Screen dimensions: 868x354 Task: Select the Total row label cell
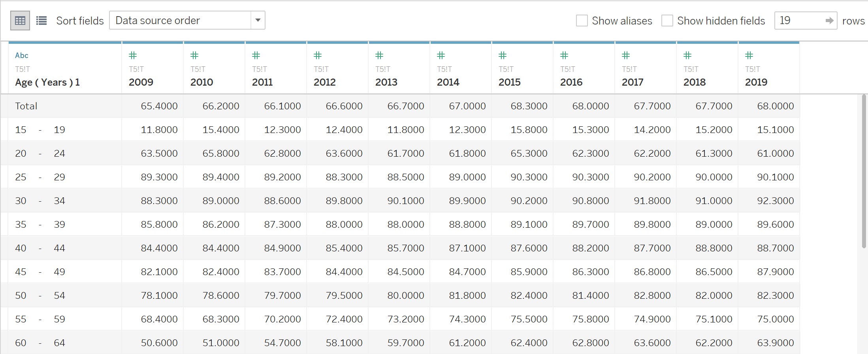(26, 106)
